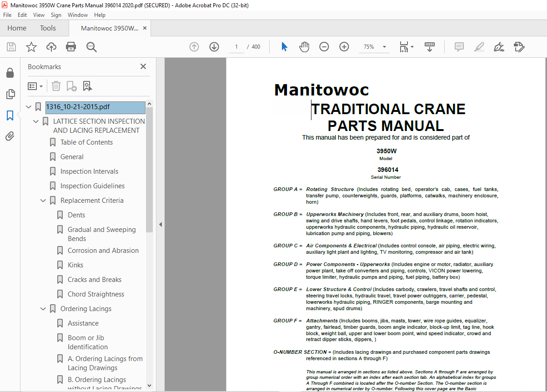547x392 pixels.
Task: Open the Window menu
Action: click(78, 15)
